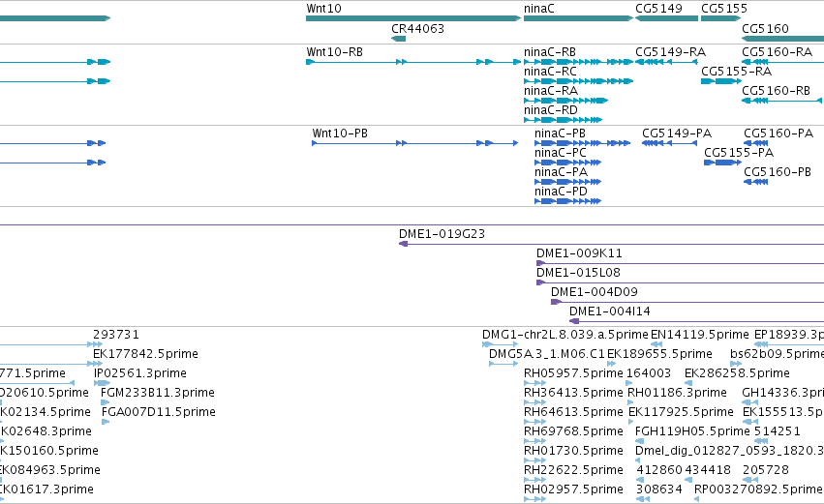Select the RH02957.5prime EST
The image size is (824, 504).
(534, 499)
